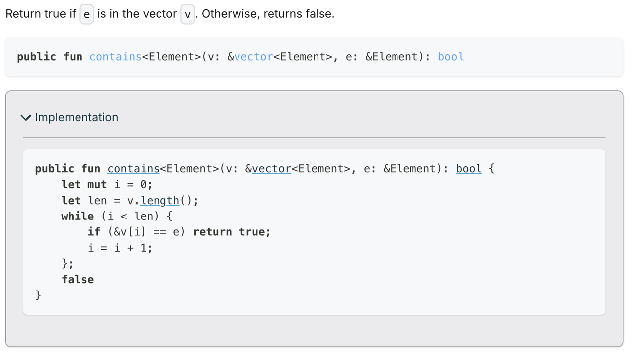Open the underlined 'bool' link in the implementation code

[469, 169]
